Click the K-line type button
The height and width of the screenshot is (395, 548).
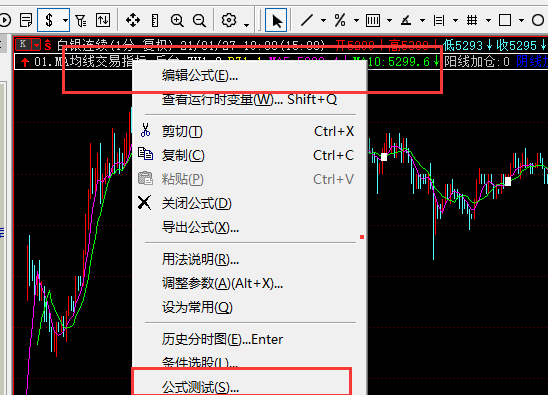point(23,44)
